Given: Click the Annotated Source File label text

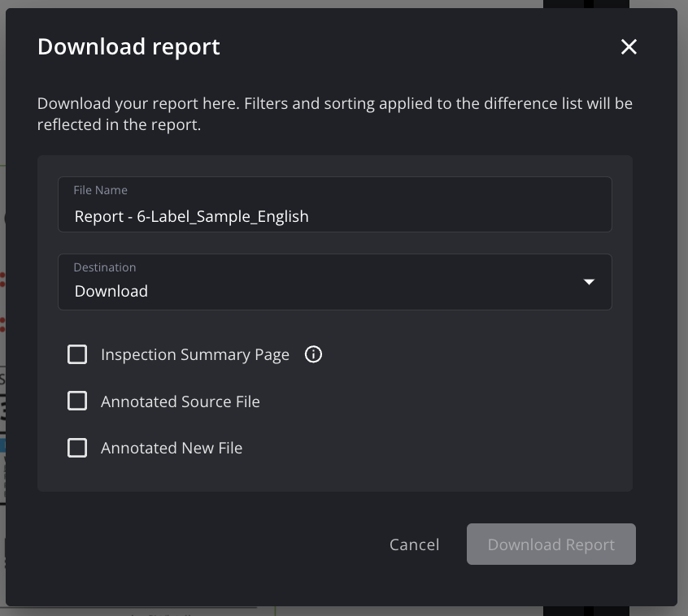Looking at the screenshot, I should (181, 401).
